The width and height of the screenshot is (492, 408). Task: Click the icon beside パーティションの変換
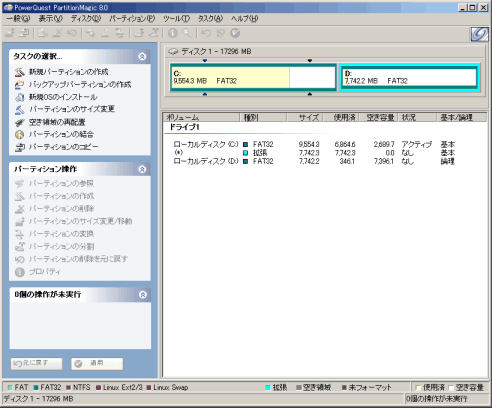point(20,234)
